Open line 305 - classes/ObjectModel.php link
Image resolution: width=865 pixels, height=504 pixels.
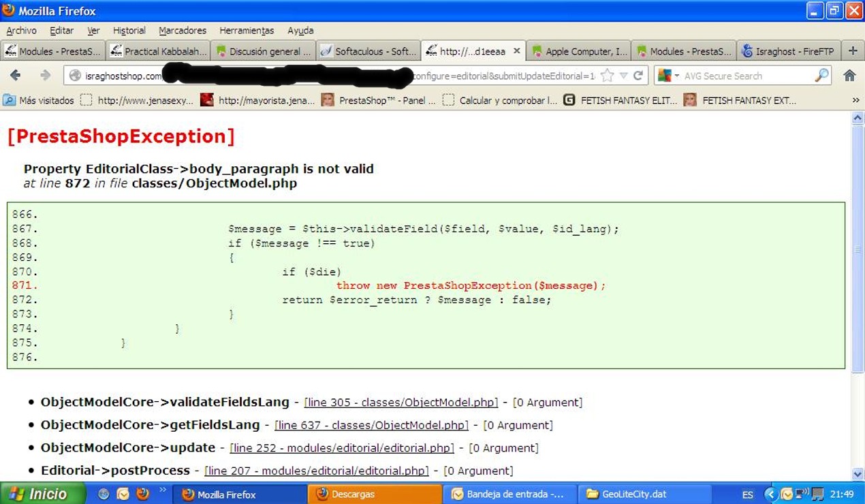click(x=401, y=403)
